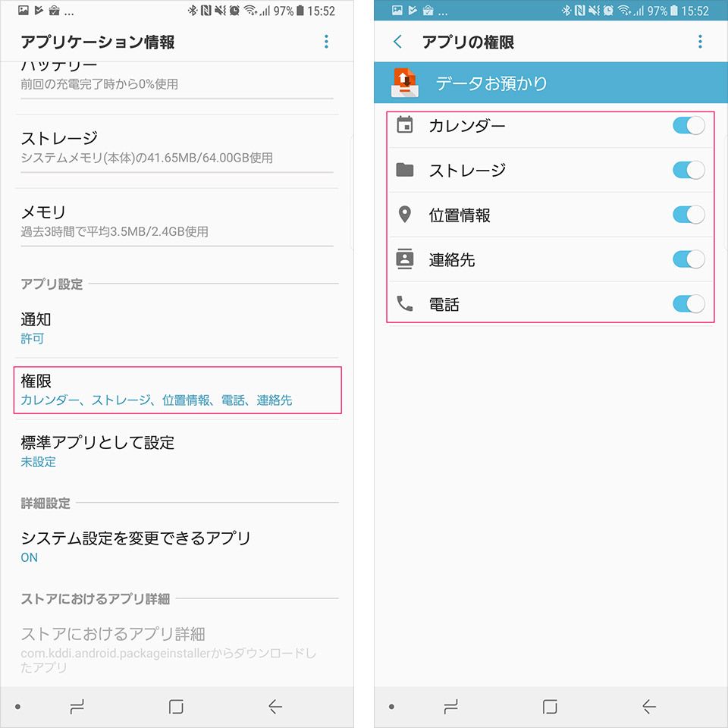Tap the location pin icon beside 位置情報
Viewport: 728px width, 728px height.
click(x=405, y=215)
